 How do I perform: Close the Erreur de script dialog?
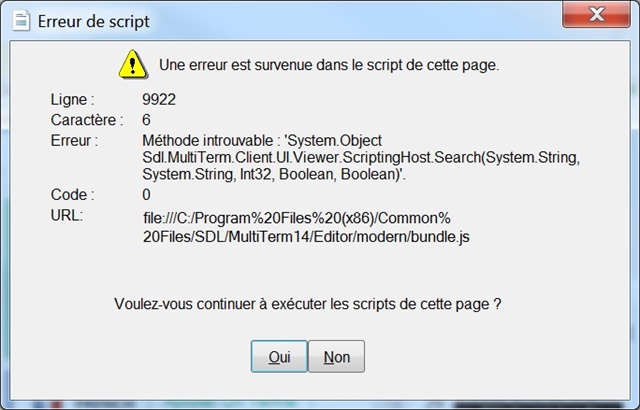(x=596, y=15)
